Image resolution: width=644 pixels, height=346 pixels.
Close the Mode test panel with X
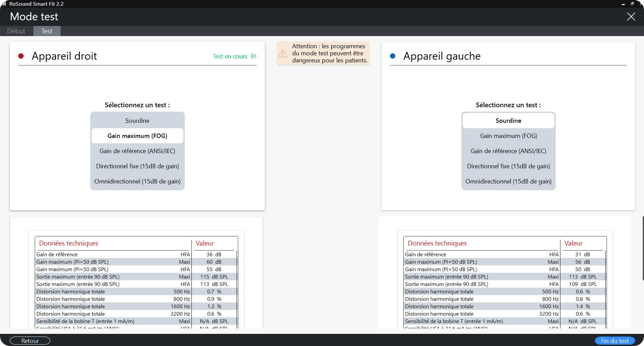click(x=631, y=17)
